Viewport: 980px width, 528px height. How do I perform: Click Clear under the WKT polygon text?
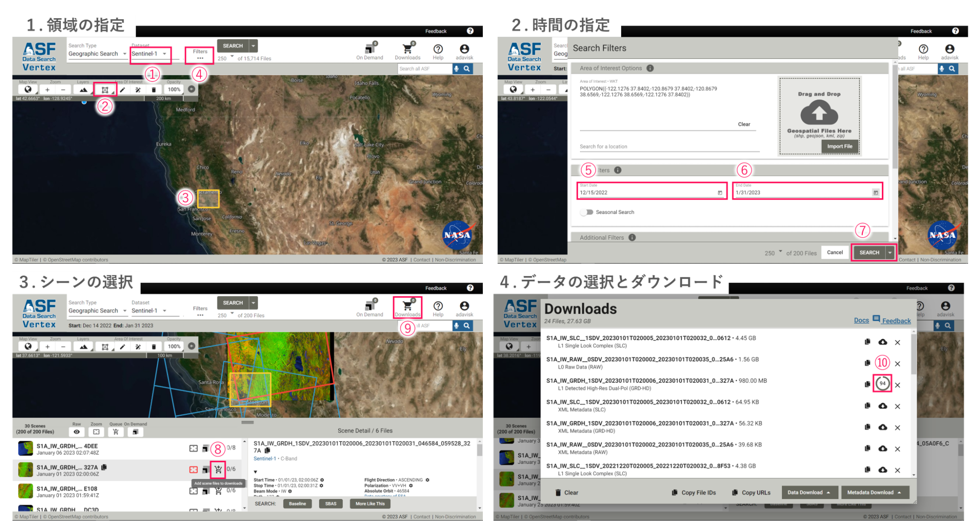pos(744,125)
